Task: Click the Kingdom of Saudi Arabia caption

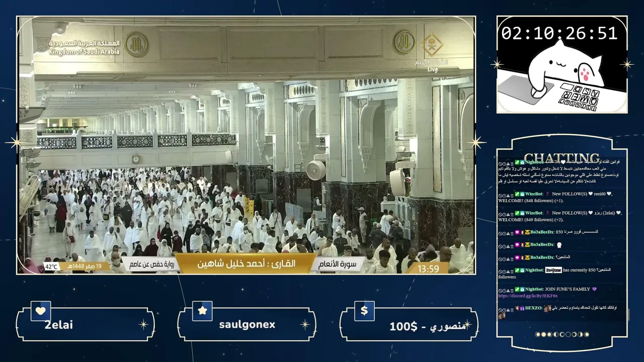Action: coord(84,52)
